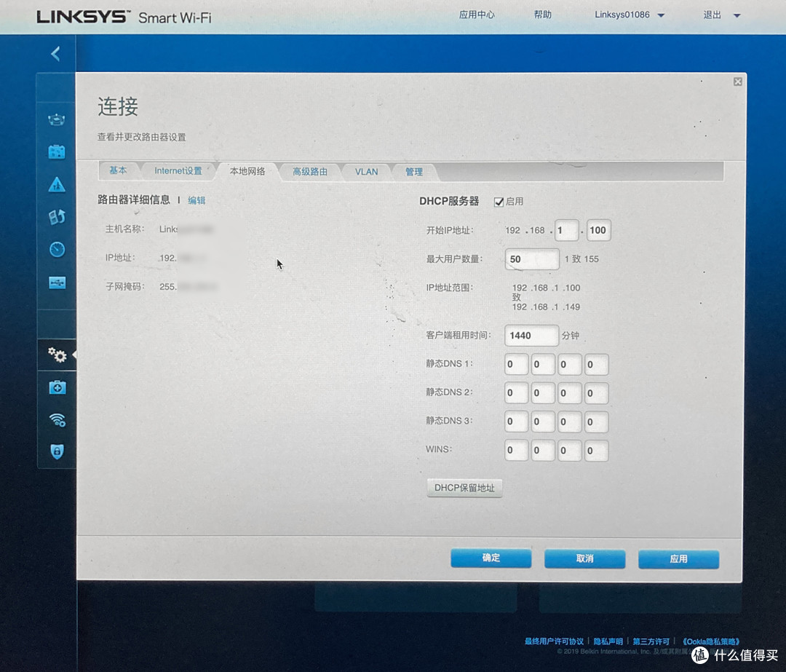Screen dimensions: 786x672
Task: Click the 编辑 link for router details
Action: pyautogui.click(x=196, y=199)
